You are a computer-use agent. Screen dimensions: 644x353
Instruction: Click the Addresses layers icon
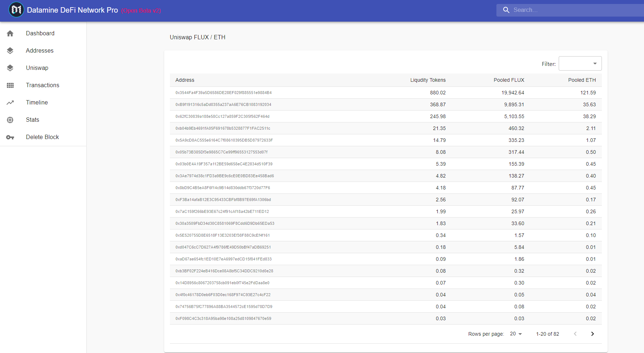pos(10,51)
